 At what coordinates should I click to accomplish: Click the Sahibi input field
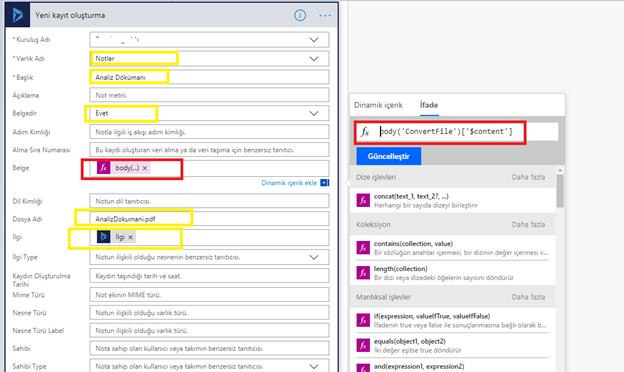[209, 349]
